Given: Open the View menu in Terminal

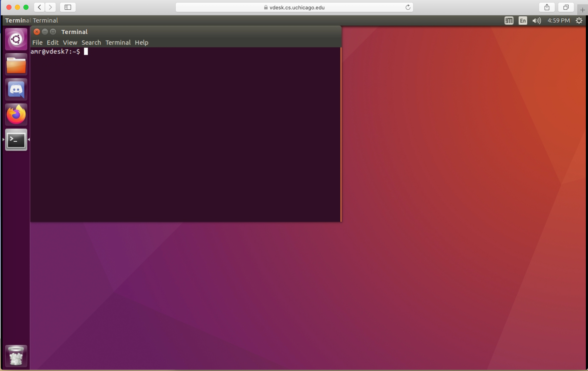Looking at the screenshot, I should point(70,43).
